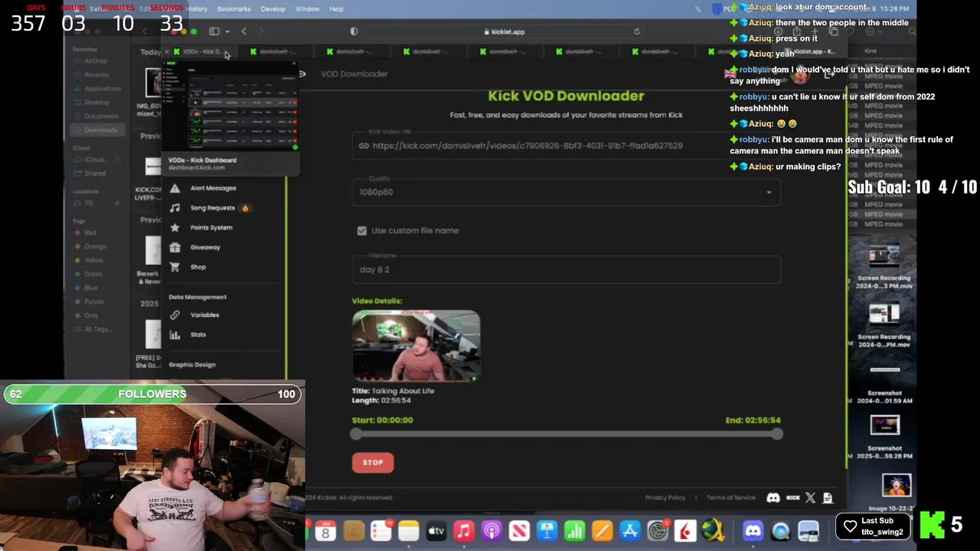Untick the Use custom file name checkbox
This screenshot has width=980, height=551.
(362, 230)
